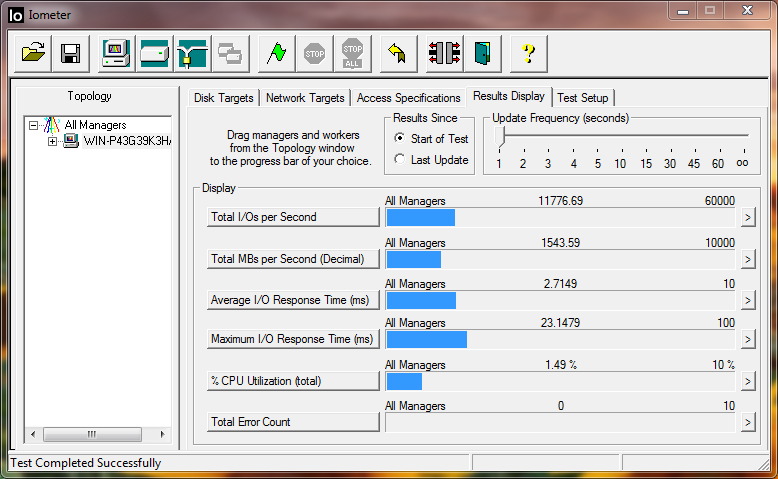Click the Start Tests green flag icon

tap(276, 54)
